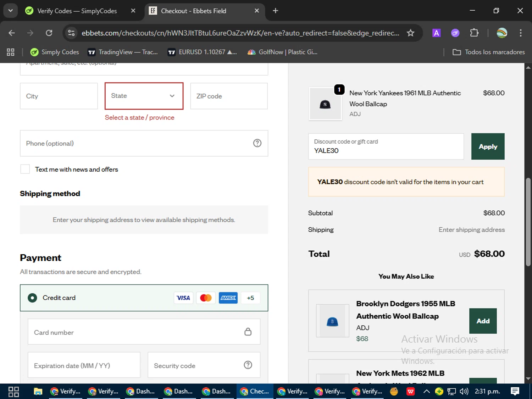The height and width of the screenshot is (399, 532).
Task: Show five more card types badge
Action: click(x=250, y=298)
